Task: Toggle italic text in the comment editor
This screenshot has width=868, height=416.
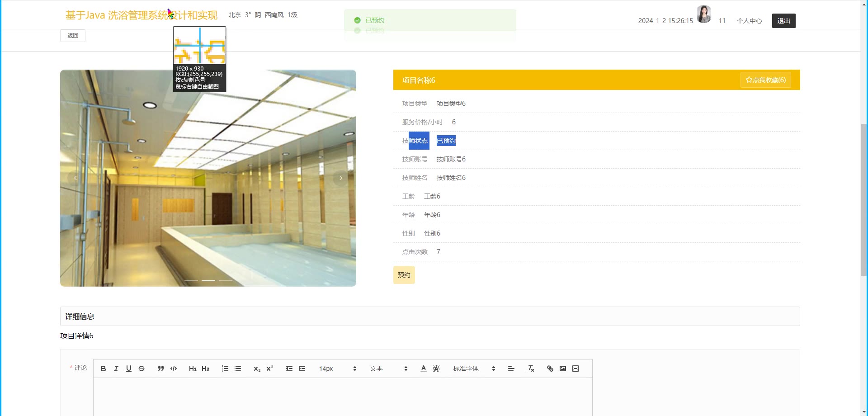Action: (116, 369)
